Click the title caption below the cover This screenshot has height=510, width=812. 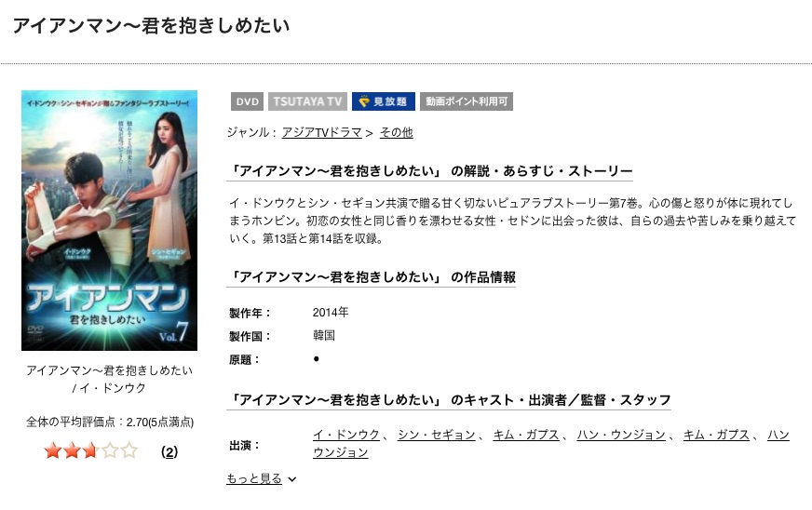109,379
